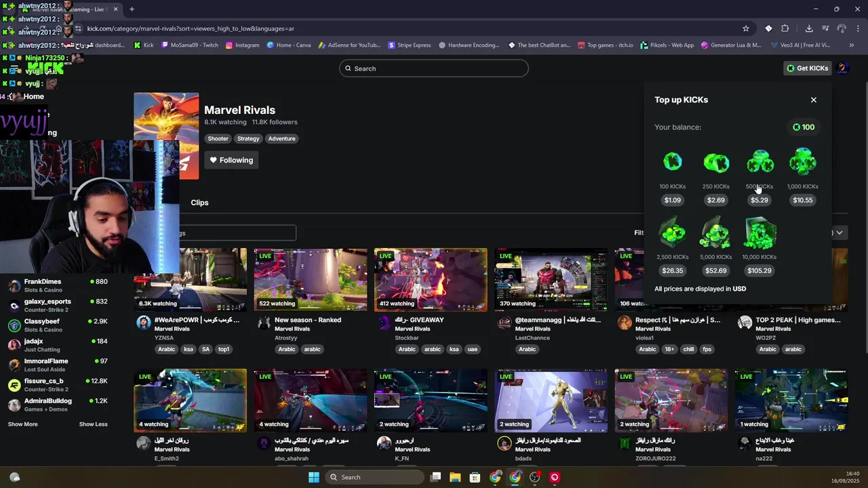The image size is (868, 488).
Task: Bookmark this page with the star icon
Action: tap(746, 28)
